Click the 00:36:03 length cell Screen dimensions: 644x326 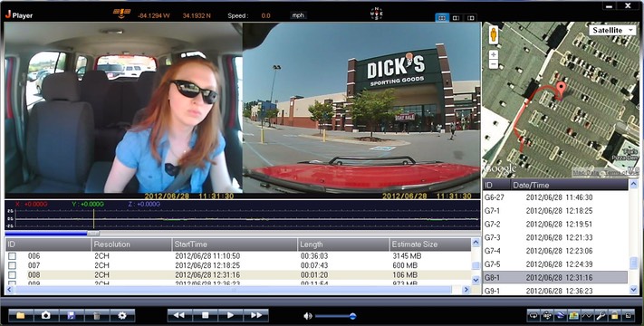click(314, 256)
